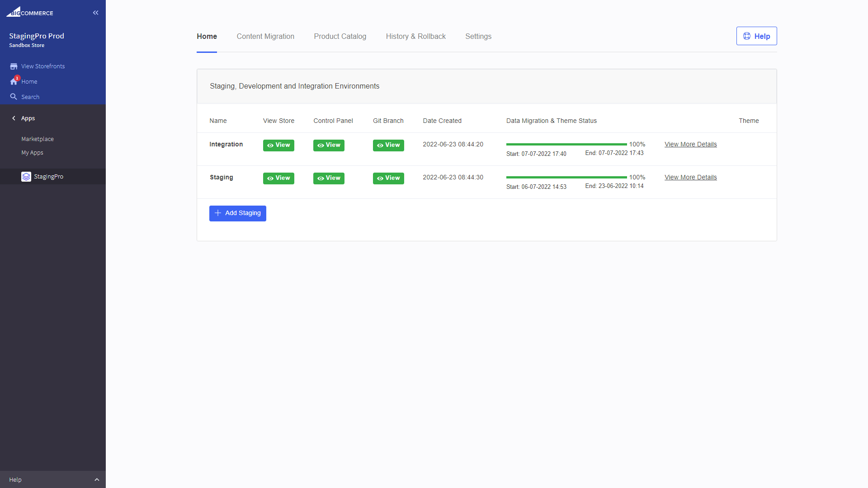Click the Control Panel column header
868x488 pixels.
pyautogui.click(x=333, y=121)
